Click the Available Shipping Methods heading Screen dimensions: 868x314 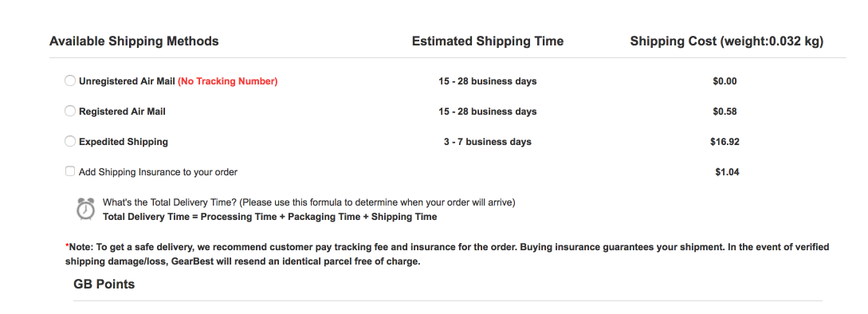tap(134, 41)
